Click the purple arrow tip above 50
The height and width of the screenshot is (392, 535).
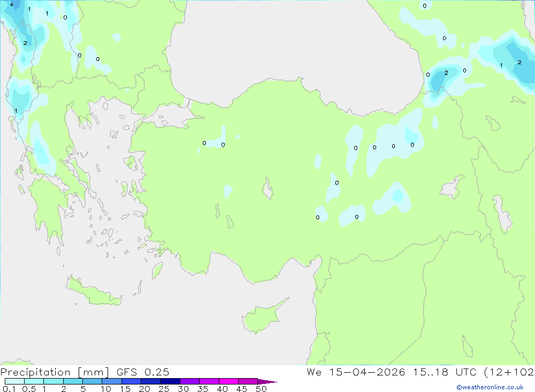pyautogui.click(x=267, y=382)
